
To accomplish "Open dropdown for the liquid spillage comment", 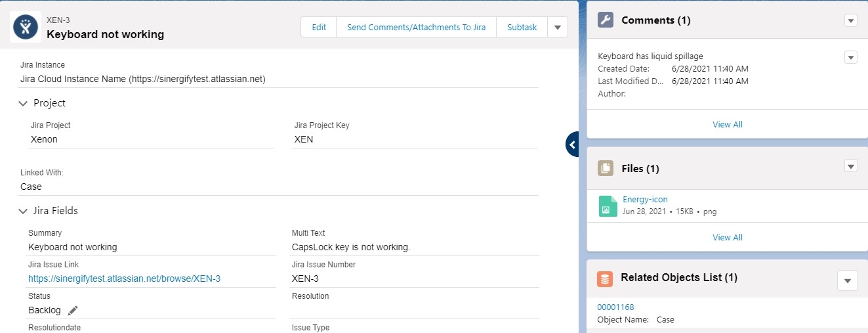I will pos(851,57).
